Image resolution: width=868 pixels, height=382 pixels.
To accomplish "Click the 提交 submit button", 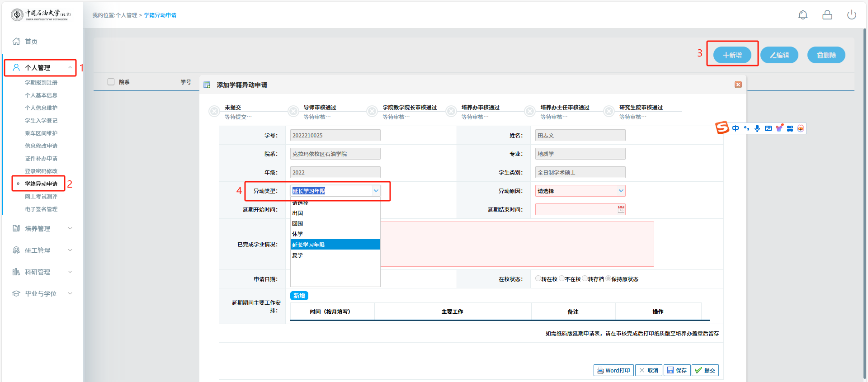I will [705, 370].
